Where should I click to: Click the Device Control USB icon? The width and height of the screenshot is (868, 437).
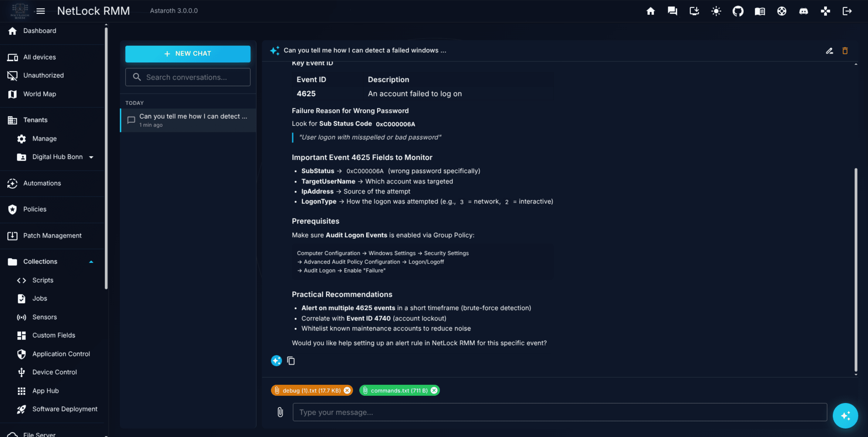pos(22,372)
